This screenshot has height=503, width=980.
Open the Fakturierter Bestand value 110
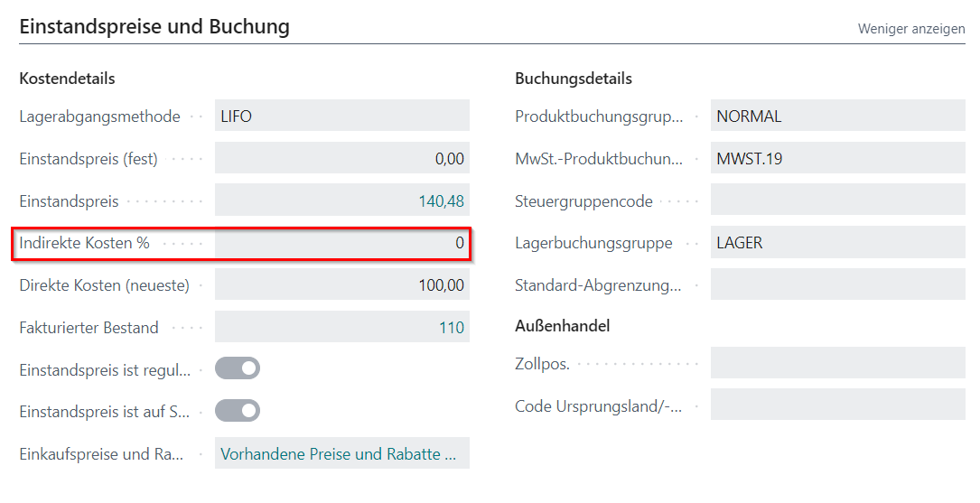pyautogui.click(x=452, y=328)
